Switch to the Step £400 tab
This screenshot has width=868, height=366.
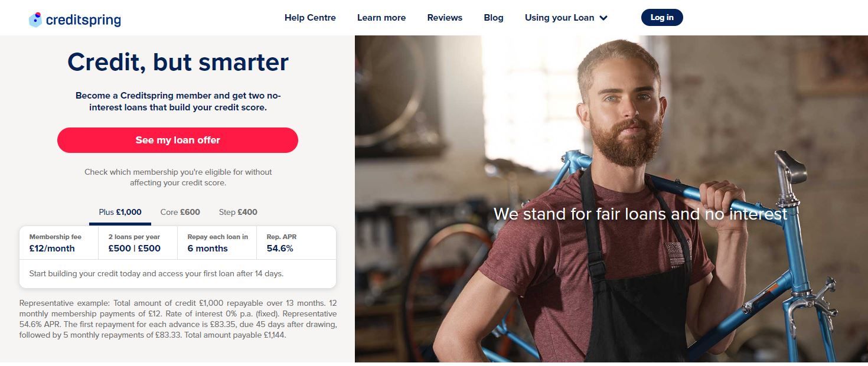[238, 213]
